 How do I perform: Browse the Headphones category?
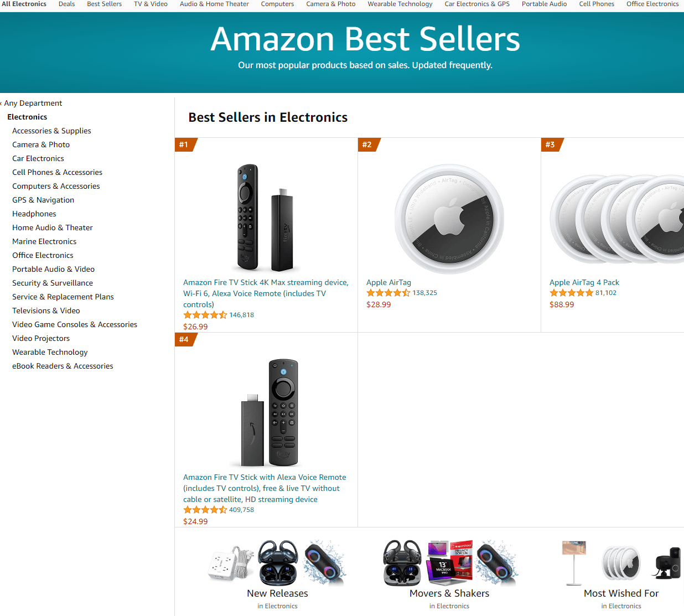click(x=34, y=213)
